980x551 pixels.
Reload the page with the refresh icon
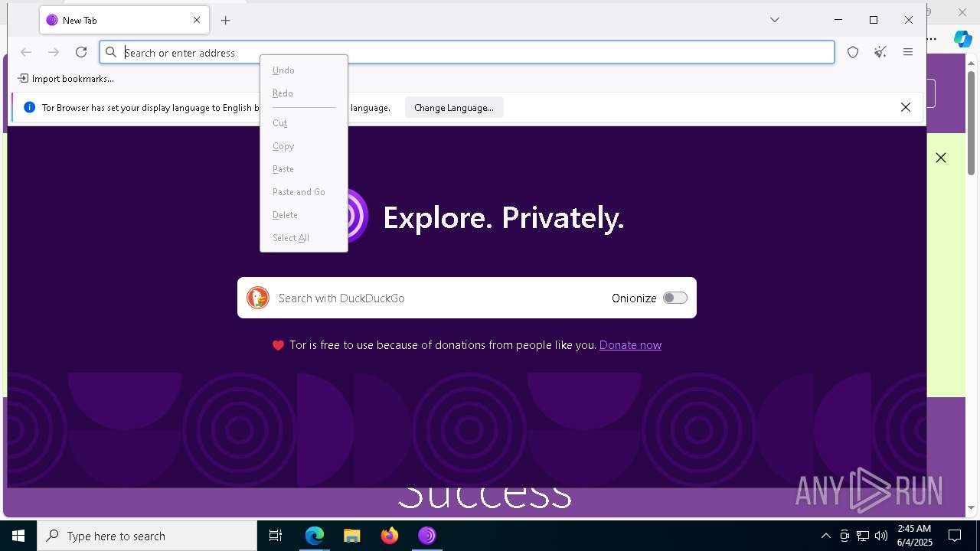pyautogui.click(x=81, y=52)
